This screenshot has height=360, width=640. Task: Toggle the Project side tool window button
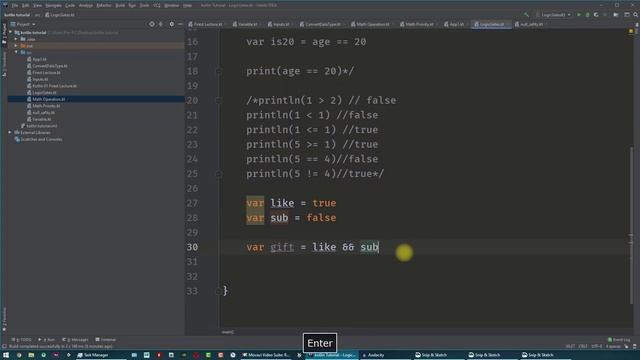[x=4, y=34]
